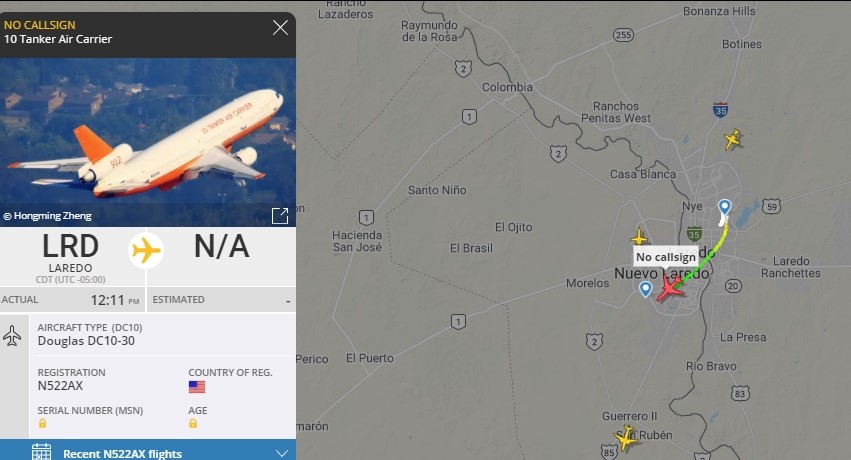The width and height of the screenshot is (851, 460).
Task: Select the yellow plane near Guerrero II
Action: (626, 438)
